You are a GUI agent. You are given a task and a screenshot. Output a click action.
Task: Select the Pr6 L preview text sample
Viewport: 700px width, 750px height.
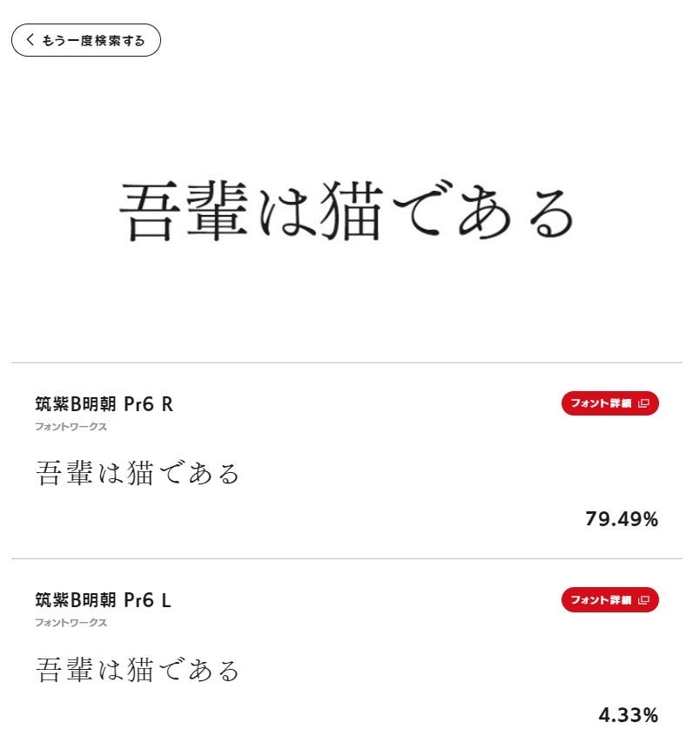pyautogui.click(x=138, y=670)
